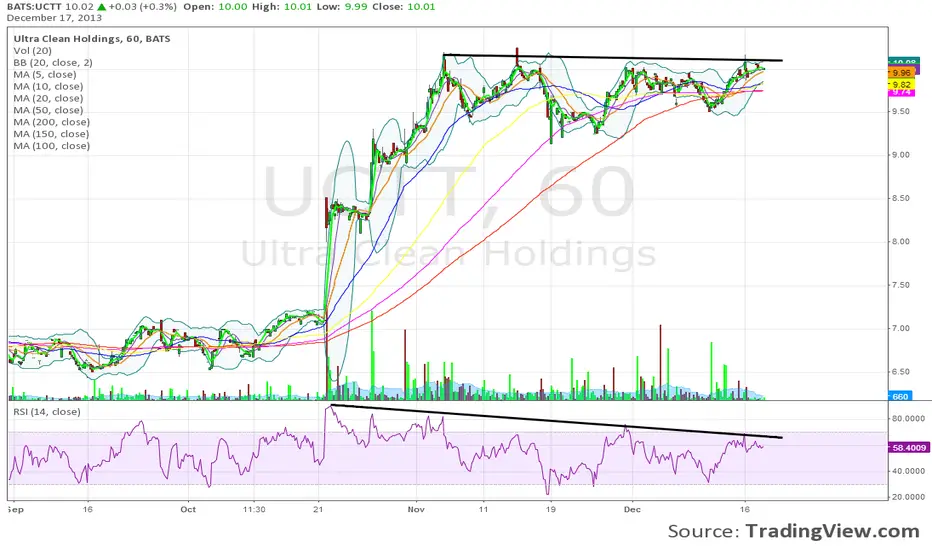The height and width of the screenshot is (550, 932).
Task: Click the BATS:UCTT ticker symbol header
Action: tap(34, 7)
